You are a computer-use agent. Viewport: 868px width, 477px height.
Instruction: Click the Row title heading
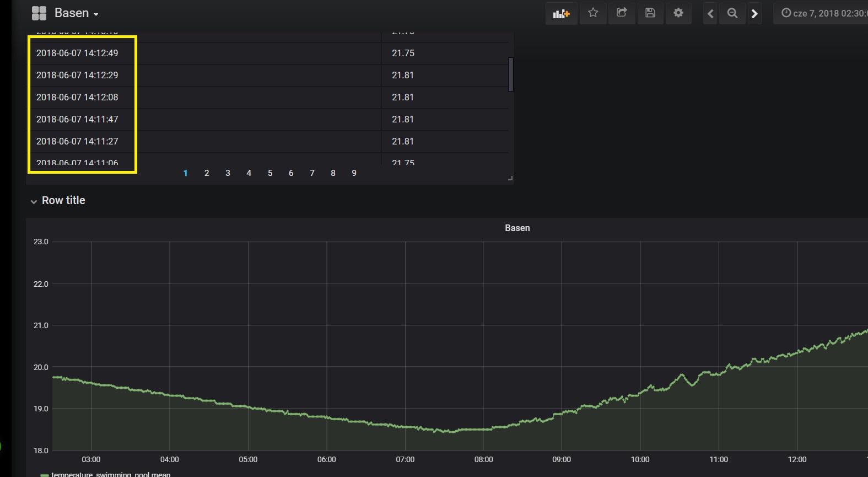pos(63,200)
